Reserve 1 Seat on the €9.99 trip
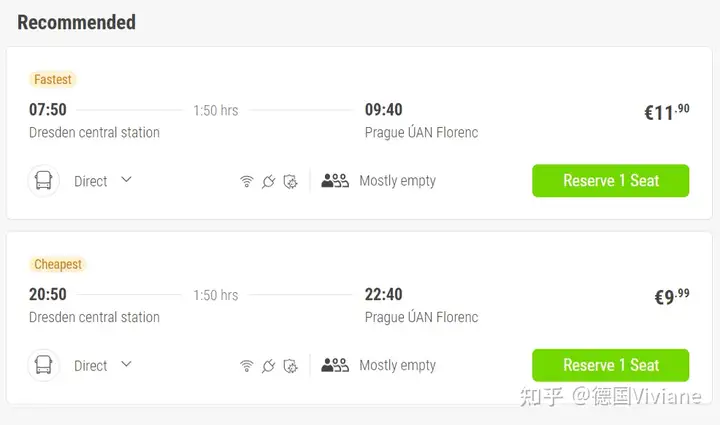The height and width of the screenshot is (425, 720). pos(610,365)
